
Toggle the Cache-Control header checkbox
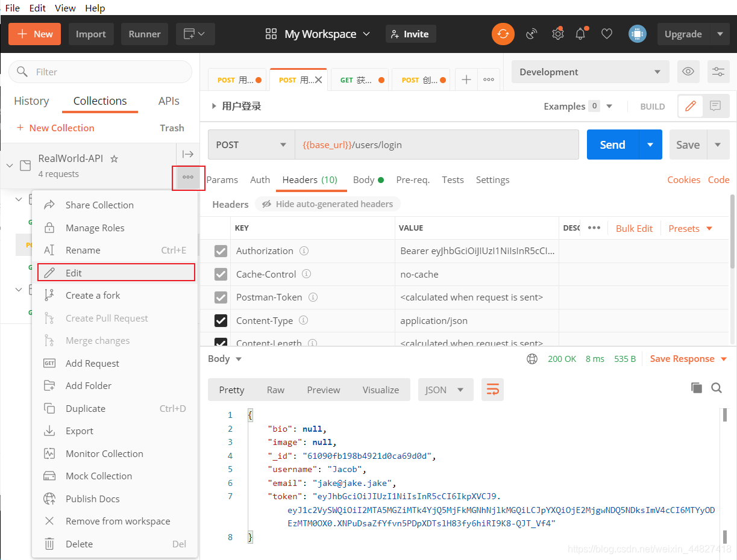point(221,274)
